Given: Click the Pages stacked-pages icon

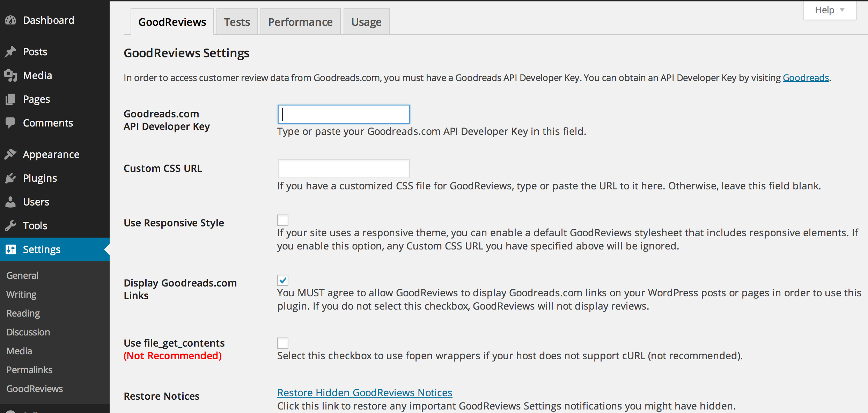Looking at the screenshot, I should click(10, 99).
